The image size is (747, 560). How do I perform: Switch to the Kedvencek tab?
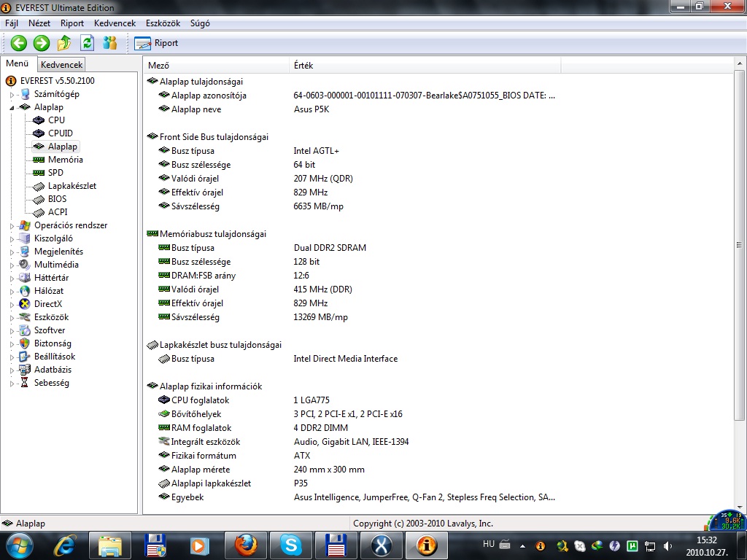pos(61,65)
